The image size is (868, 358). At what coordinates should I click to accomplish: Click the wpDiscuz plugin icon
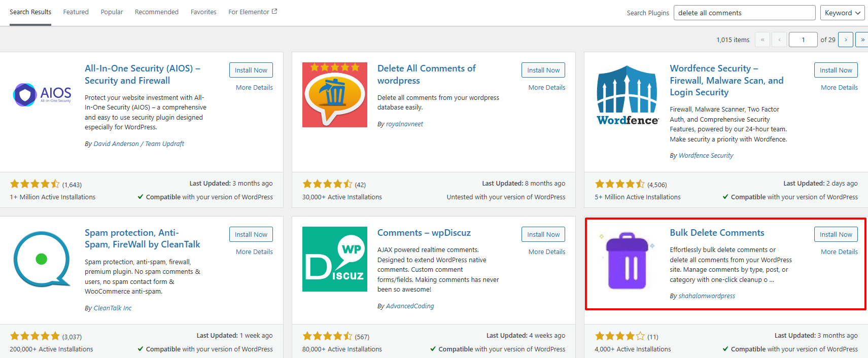coord(334,259)
